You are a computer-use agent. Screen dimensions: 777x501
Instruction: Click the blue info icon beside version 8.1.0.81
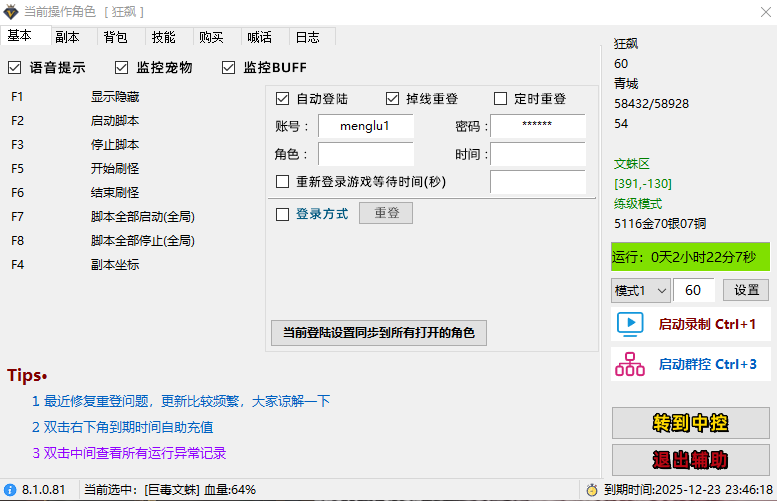pos(10,490)
